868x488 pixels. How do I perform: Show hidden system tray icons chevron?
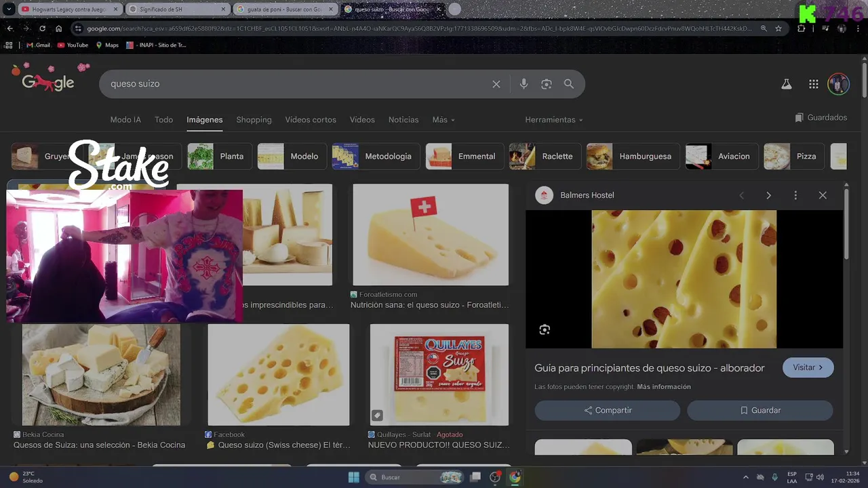(x=746, y=477)
